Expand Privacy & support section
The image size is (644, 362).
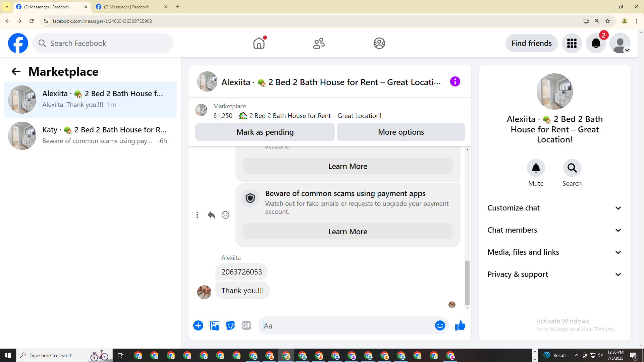pyautogui.click(x=554, y=274)
